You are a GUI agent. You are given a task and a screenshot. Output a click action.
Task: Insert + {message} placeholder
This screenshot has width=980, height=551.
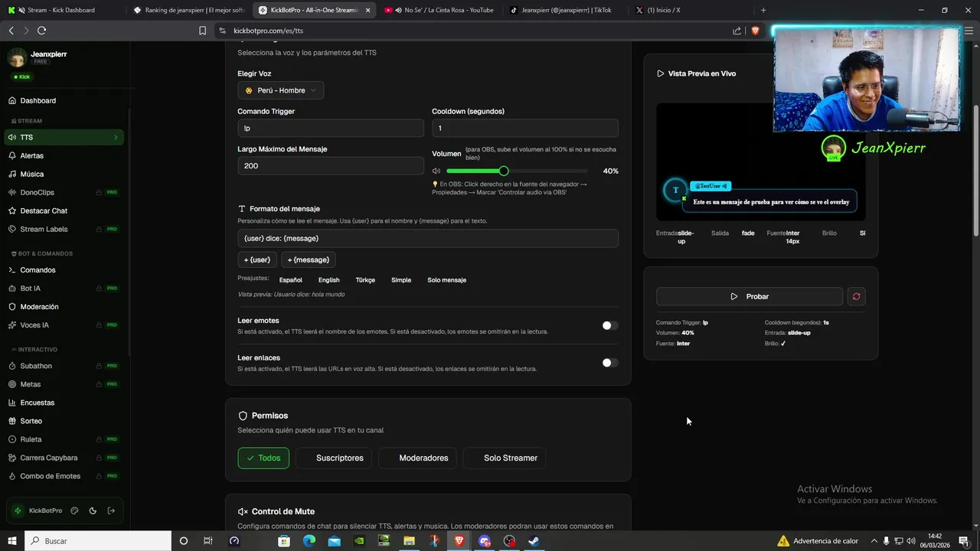308,259
